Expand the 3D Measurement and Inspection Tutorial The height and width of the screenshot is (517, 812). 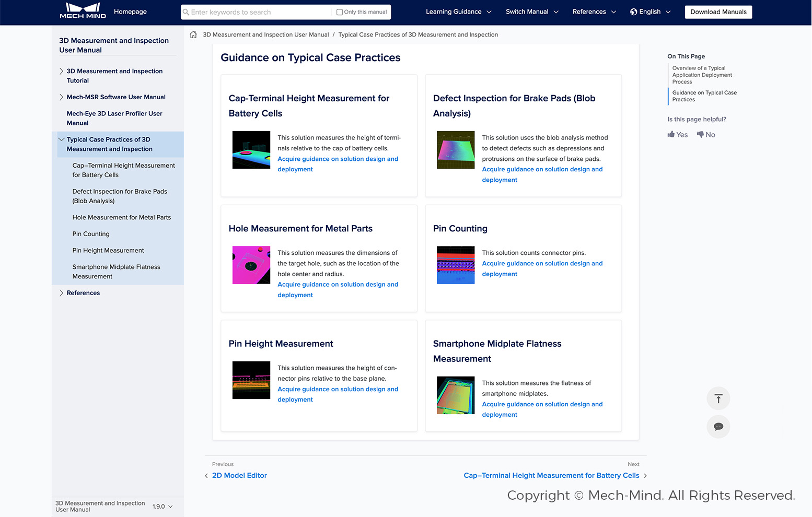(61, 71)
